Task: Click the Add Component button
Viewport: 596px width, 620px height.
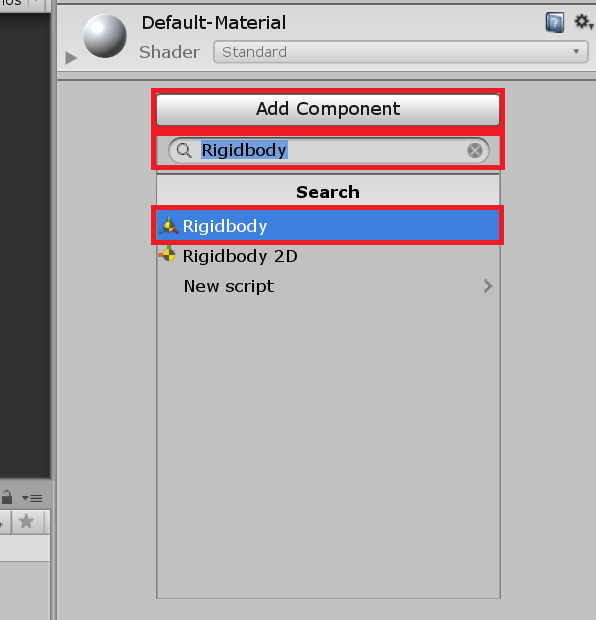Action: (328, 110)
